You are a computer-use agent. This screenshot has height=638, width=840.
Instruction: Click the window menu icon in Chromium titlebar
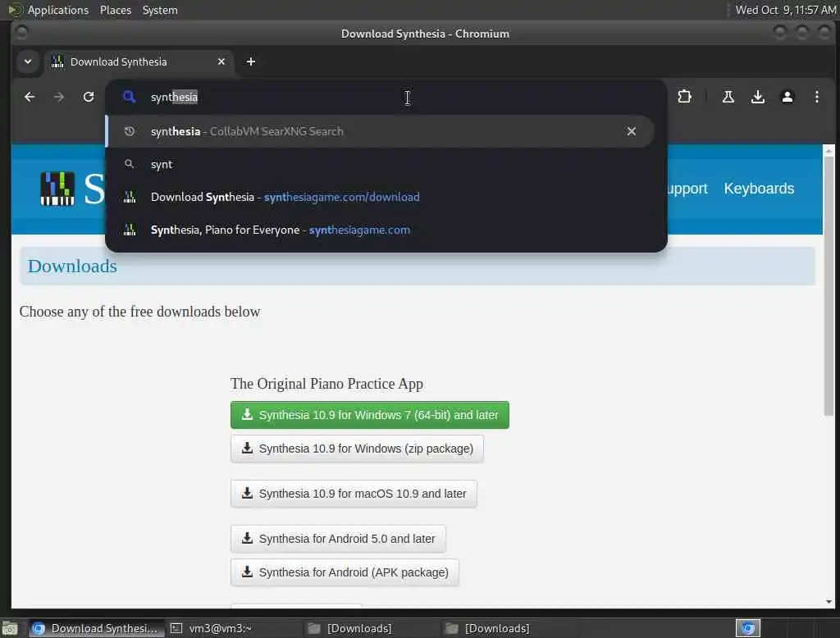(x=21, y=34)
